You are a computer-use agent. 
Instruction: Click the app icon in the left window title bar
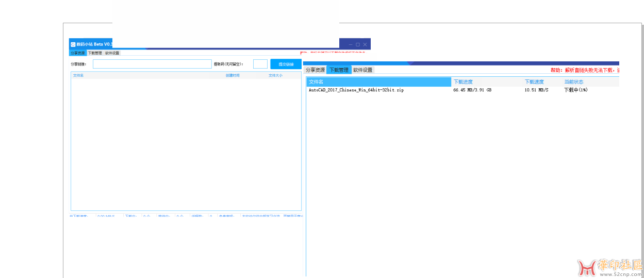73,44
